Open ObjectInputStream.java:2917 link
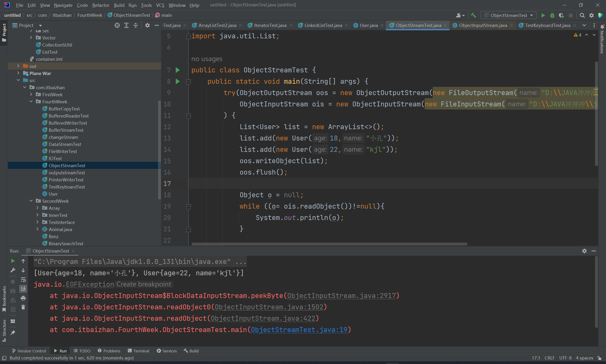Screen dimensions: 606x364 [341, 296]
